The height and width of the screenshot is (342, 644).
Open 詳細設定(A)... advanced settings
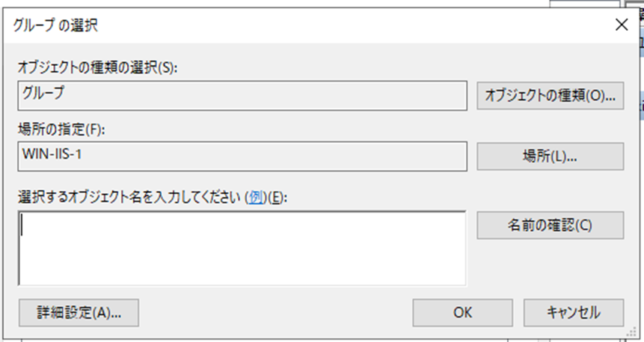79,312
